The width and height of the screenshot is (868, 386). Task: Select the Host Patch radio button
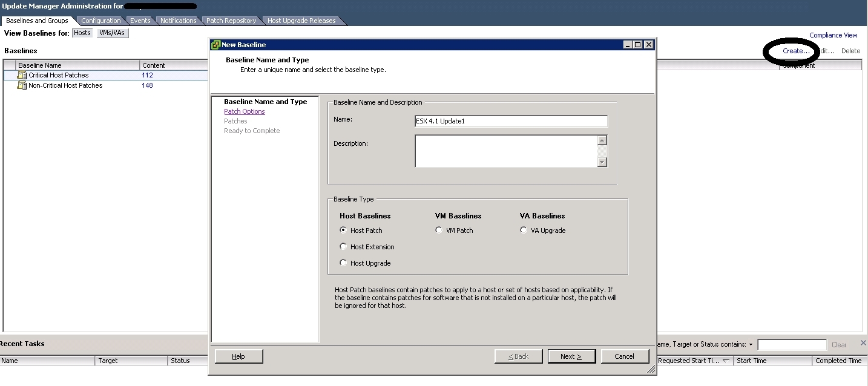343,230
